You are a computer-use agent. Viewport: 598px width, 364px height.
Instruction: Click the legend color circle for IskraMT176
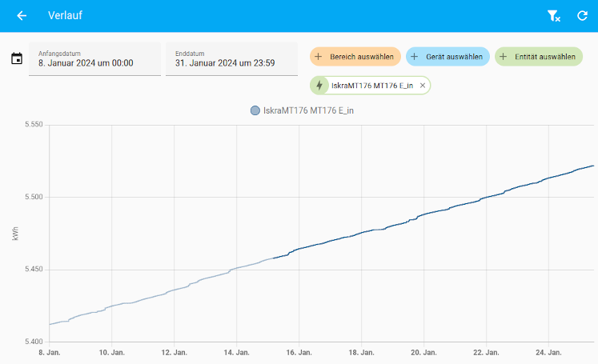tap(255, 110)
